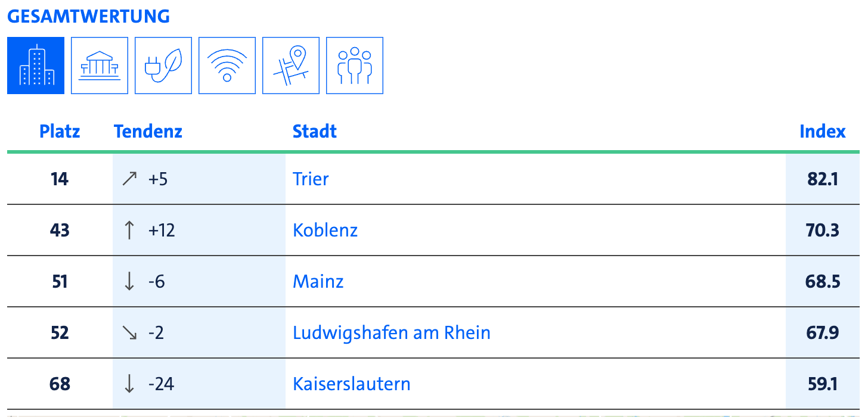Open the Ludwigshafen am Rhein link
Viewport: 868px width, 417px height.
tap(392, 332)
